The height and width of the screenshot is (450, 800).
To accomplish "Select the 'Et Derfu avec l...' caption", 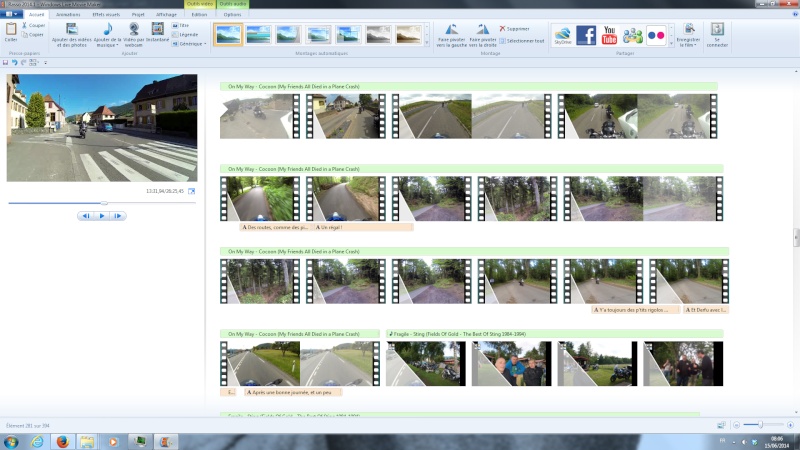I will (706, 310).
